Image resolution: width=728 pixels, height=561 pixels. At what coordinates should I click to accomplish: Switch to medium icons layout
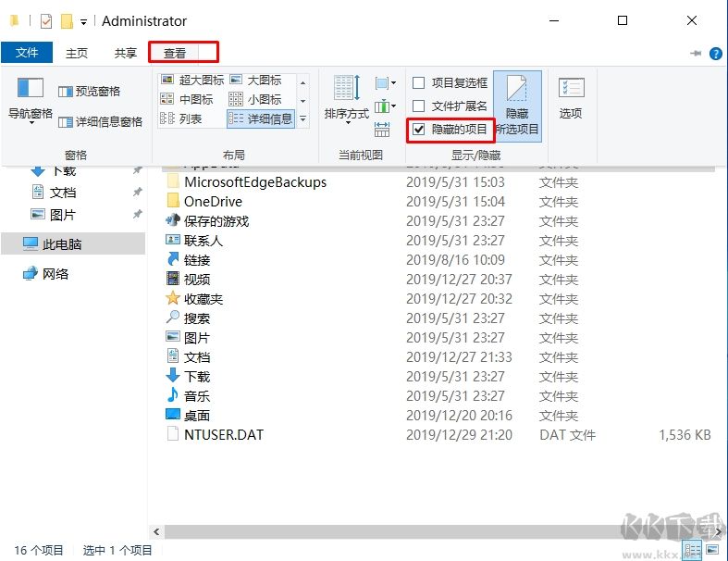pyautogui.click(x=187, y=99)
